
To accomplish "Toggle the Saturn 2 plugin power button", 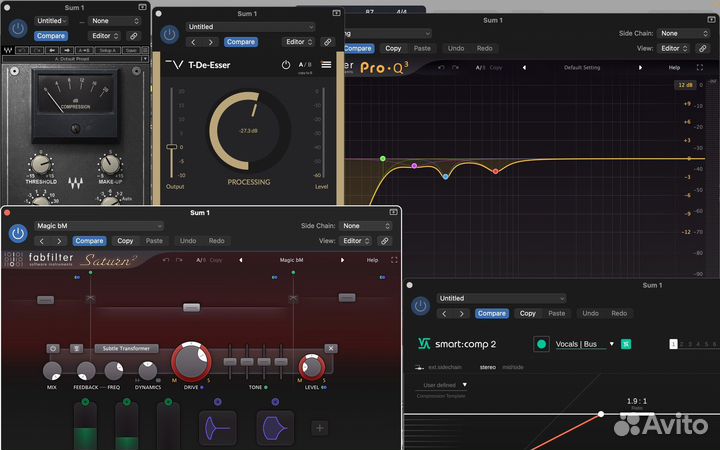I will click(x=18, y=233).
